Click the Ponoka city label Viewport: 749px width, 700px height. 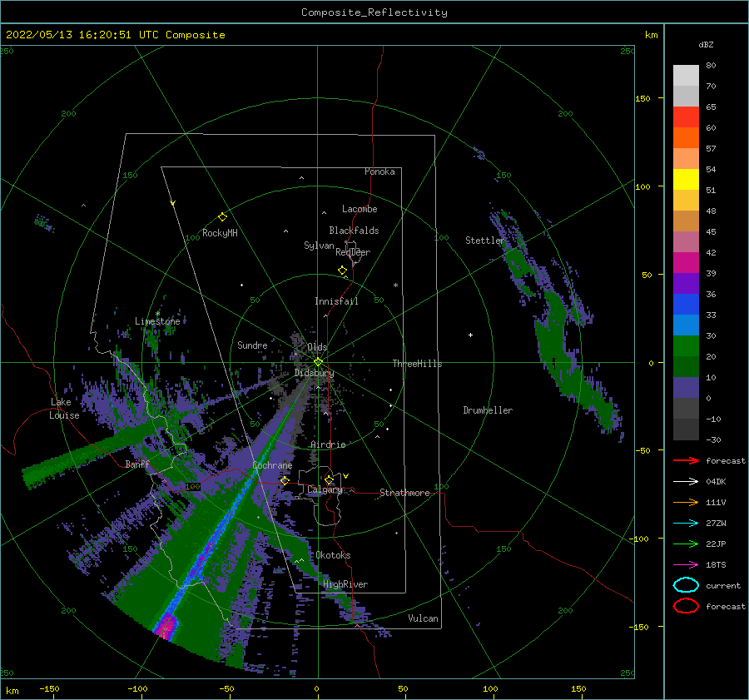click(x=379, y=171)
